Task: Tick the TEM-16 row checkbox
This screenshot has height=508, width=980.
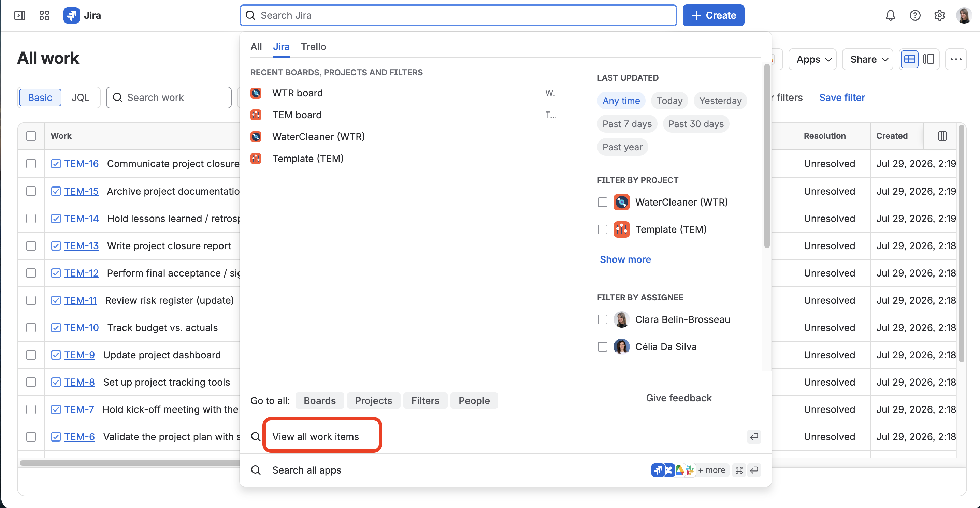Action: [x=31, y=164]
